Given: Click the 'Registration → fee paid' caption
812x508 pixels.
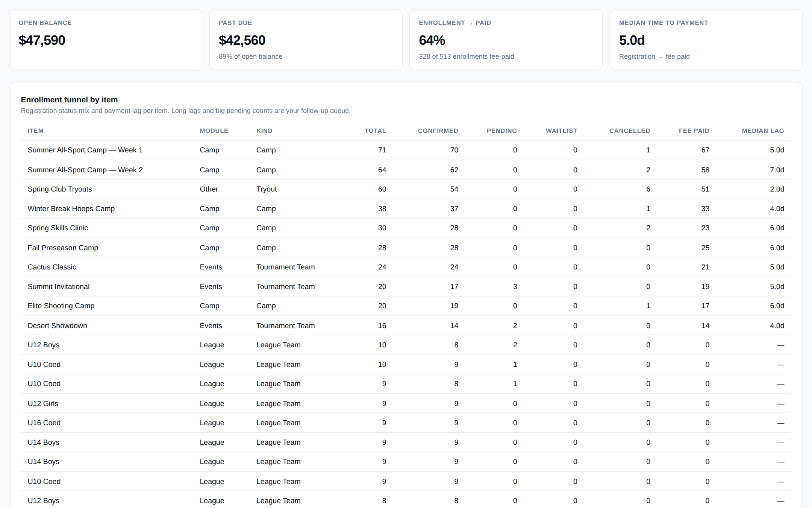Looking at the screenshot, I should pos(654,56).
